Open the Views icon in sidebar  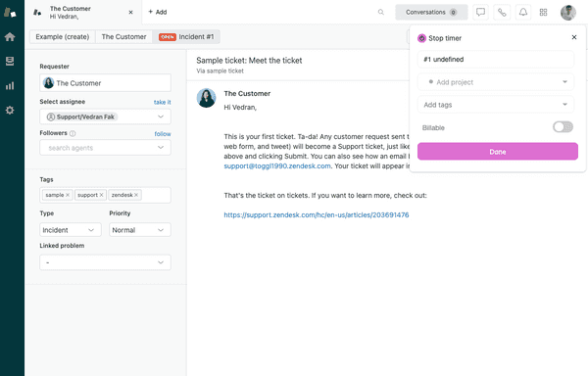10,61
